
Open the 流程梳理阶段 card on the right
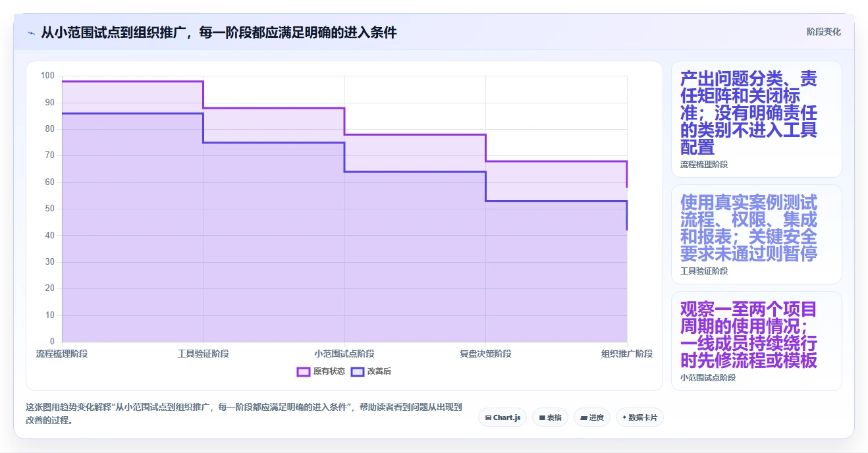(757, 119)
